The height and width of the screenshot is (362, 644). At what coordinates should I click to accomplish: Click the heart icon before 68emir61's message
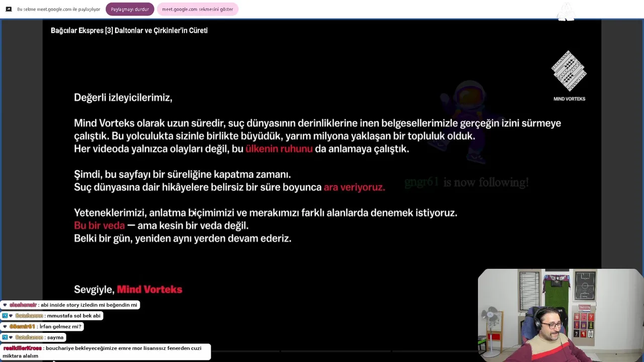(x=5, y=326)
